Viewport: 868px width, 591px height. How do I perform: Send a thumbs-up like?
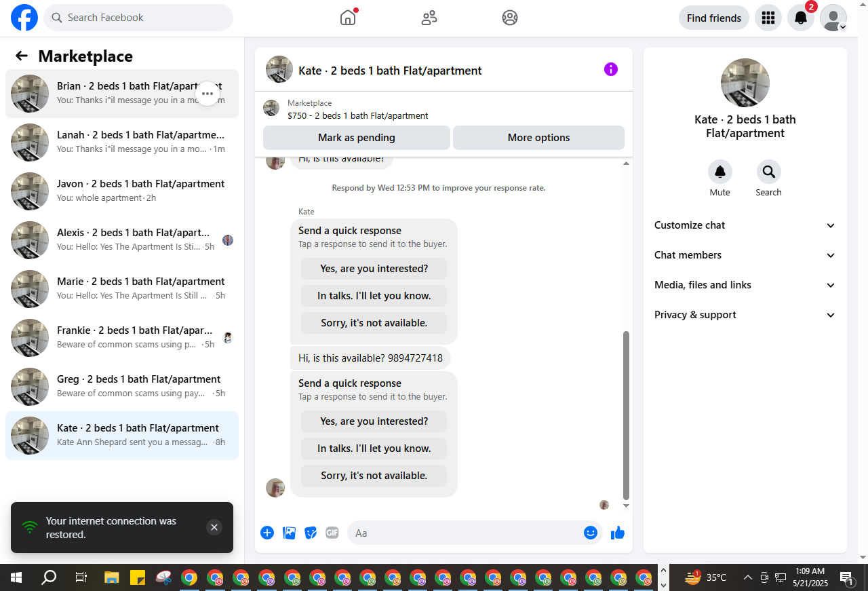(x=618, y=533)
